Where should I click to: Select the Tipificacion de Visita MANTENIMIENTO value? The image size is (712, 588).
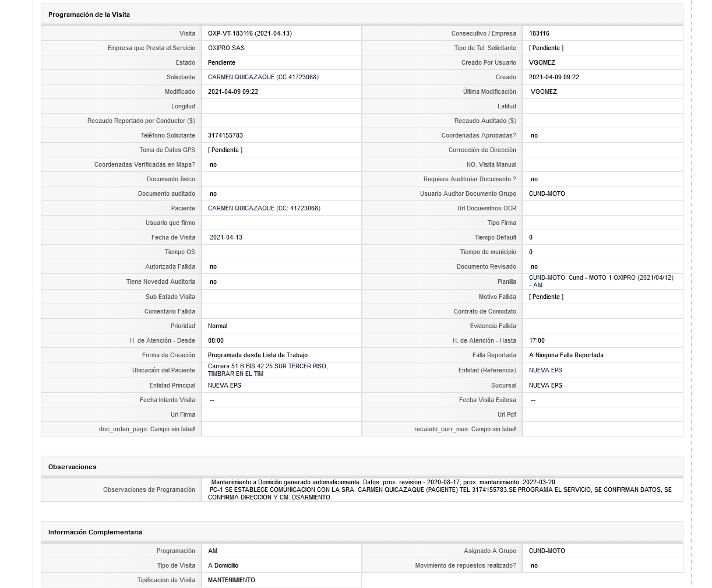tap(231, 580)
